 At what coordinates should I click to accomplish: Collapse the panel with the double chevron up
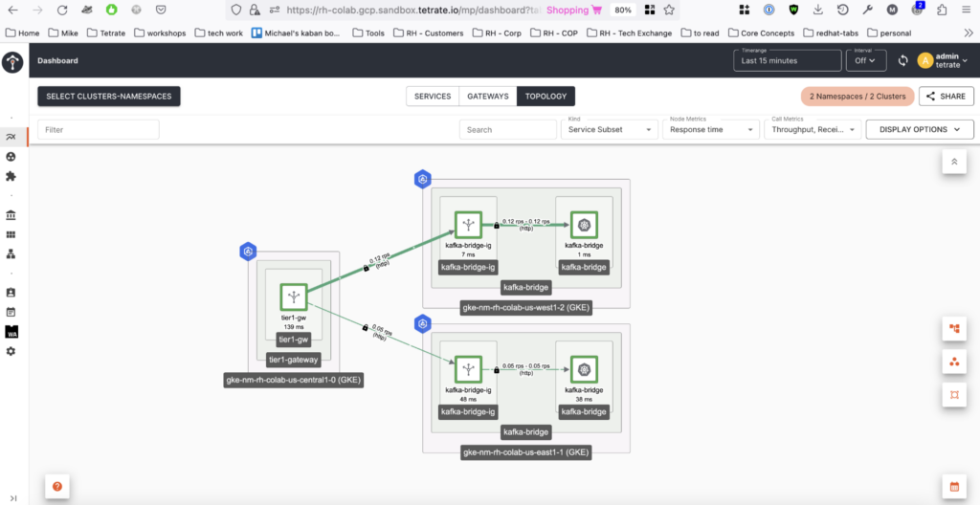point(954,162)
